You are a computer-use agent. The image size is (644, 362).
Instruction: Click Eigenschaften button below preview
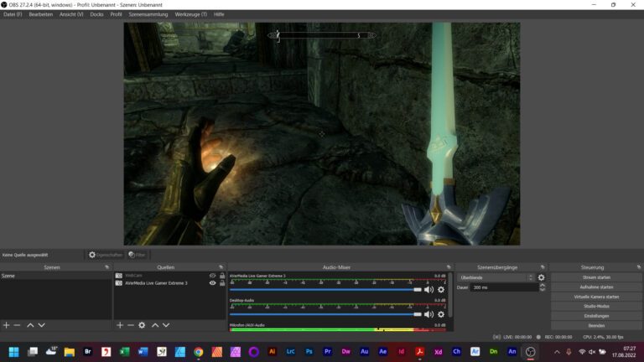click(x=106, y=255)
